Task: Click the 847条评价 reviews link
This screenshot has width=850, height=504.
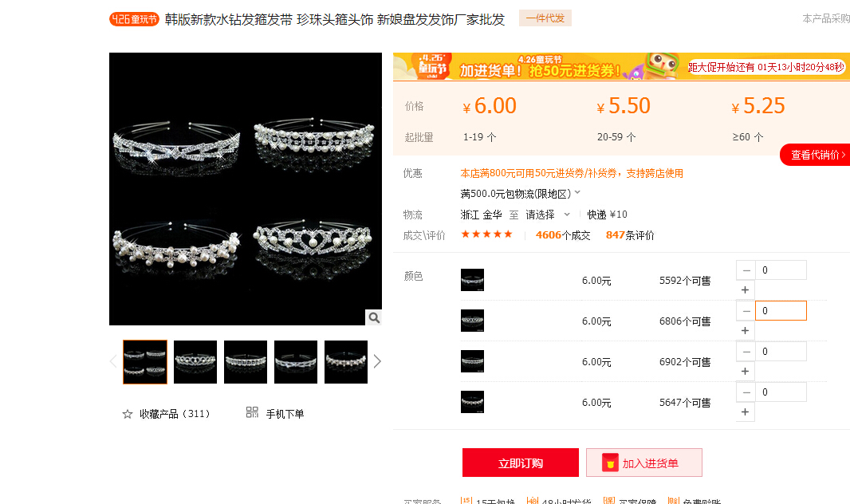Action: pyautogui.click(x=630, y=235)
